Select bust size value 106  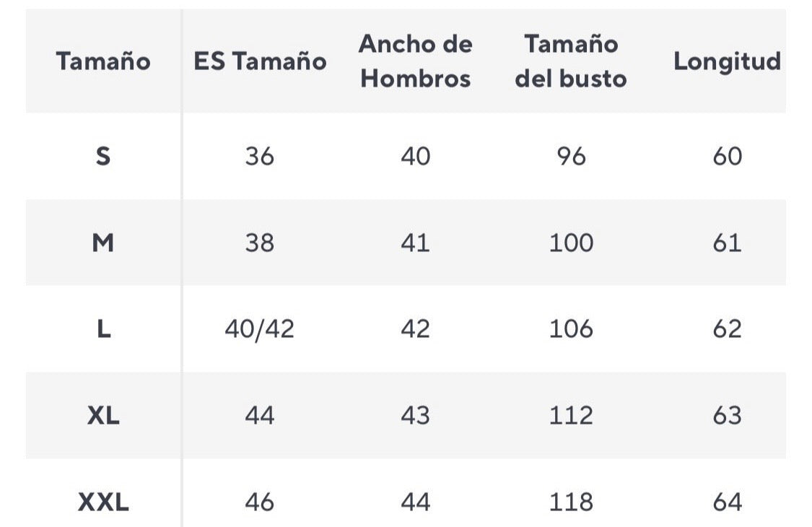click(x=571, y=329)
